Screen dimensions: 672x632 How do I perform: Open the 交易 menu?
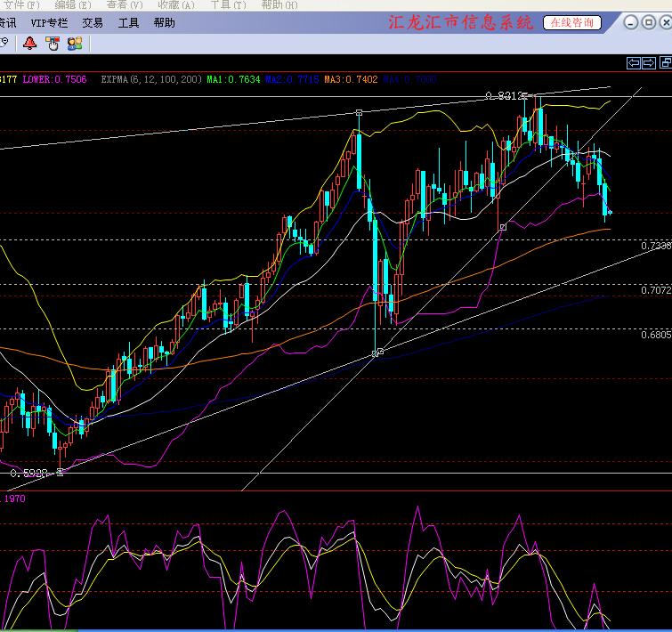pyautogui.click(x=93, y=23)
